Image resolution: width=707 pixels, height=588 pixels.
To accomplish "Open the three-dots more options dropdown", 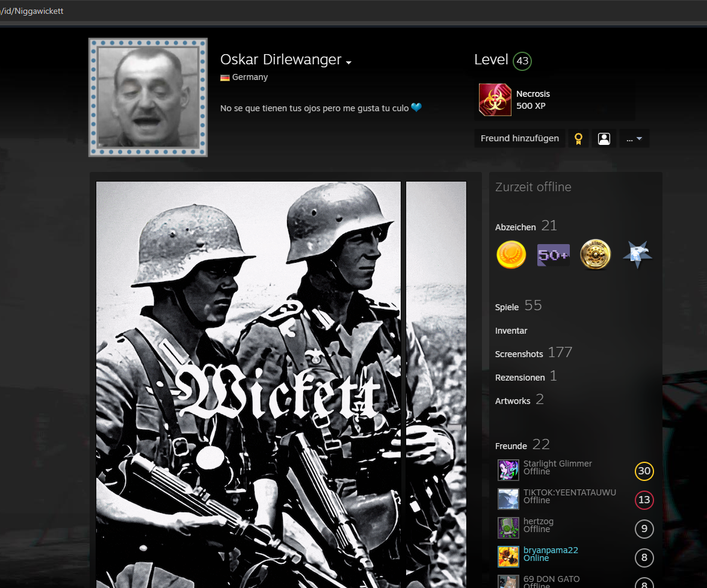I will (x=634, y=139).
